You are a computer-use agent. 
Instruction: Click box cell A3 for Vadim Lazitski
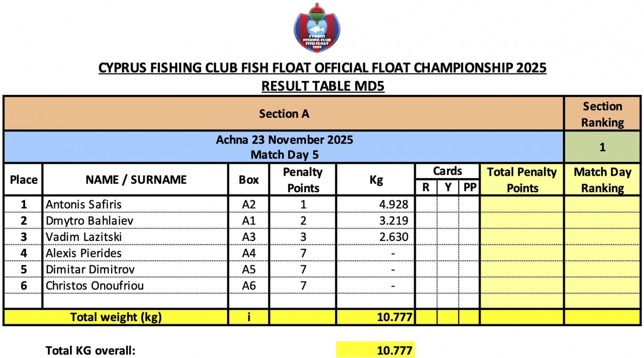[249, 237]
